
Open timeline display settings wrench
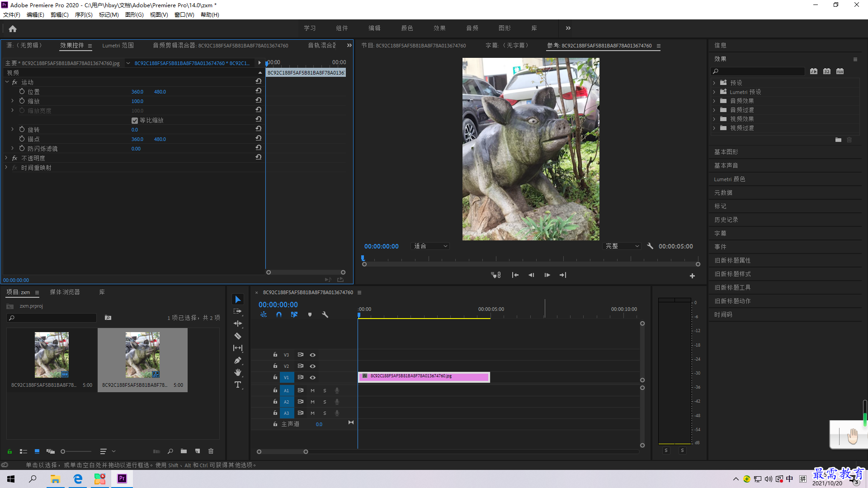click(325, 314)
